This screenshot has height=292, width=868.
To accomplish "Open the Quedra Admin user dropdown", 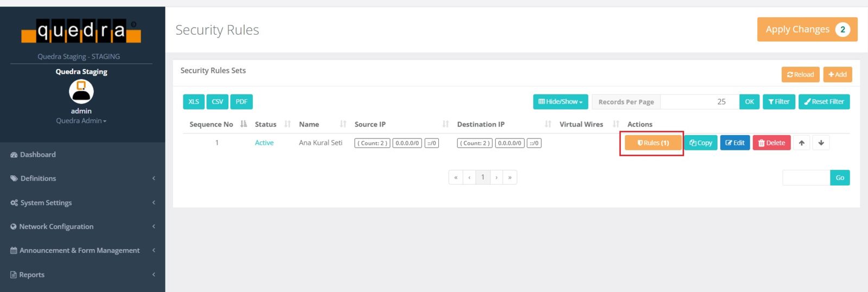I will 81,120.
